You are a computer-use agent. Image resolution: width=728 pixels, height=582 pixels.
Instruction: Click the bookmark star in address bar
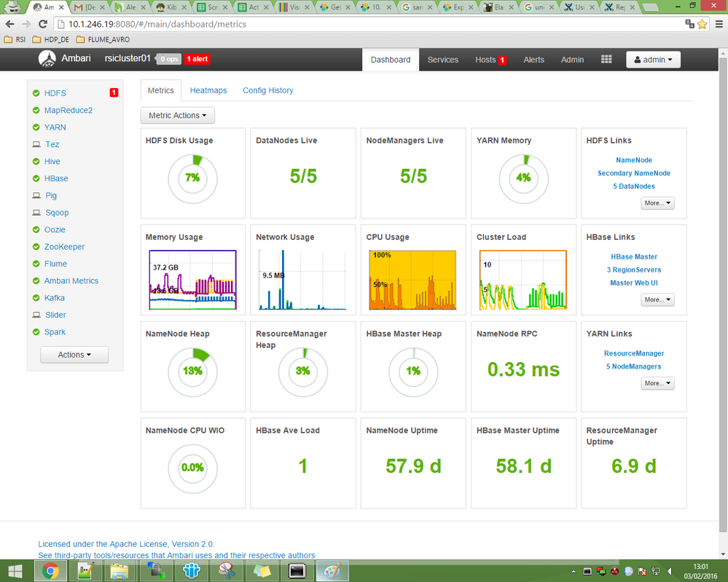[x=702, y=24]
